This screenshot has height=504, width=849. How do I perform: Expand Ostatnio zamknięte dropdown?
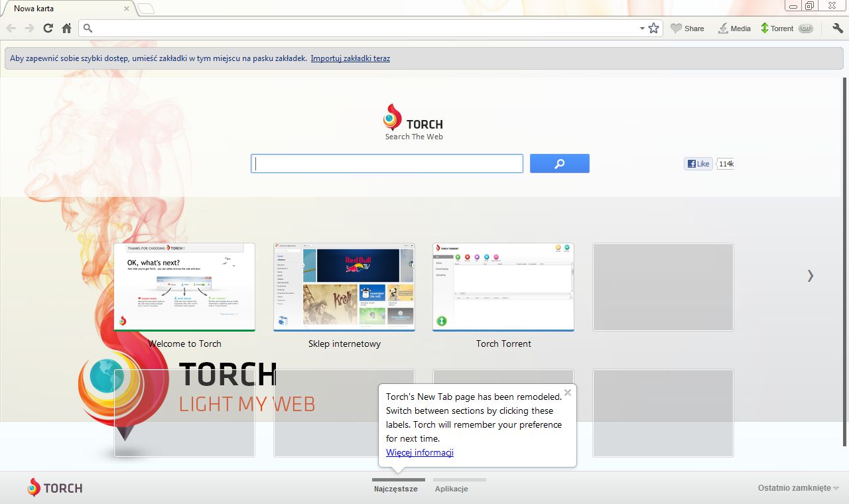[799, 488]
